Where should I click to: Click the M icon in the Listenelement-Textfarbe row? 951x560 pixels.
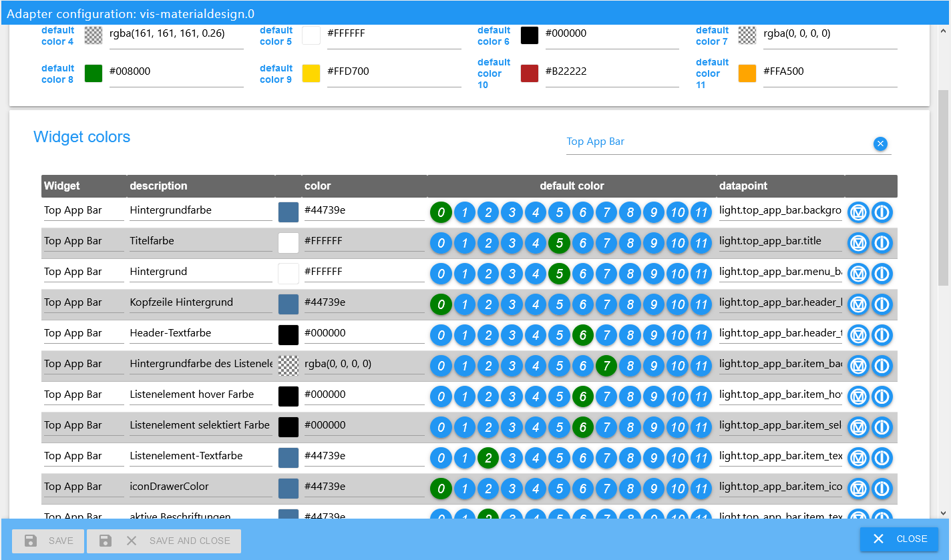point(858,458)
